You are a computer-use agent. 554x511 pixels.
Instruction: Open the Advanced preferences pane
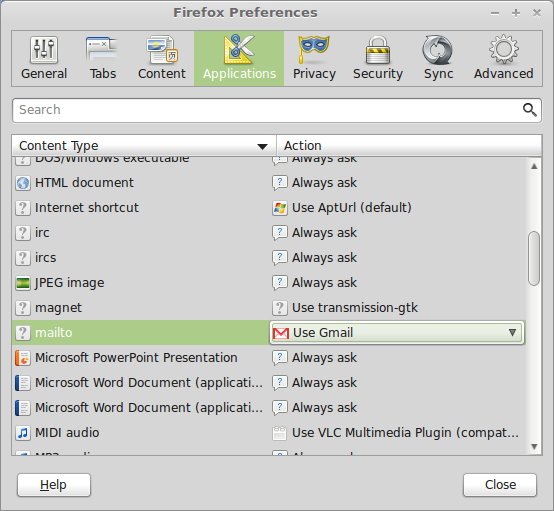pos(503,59)
